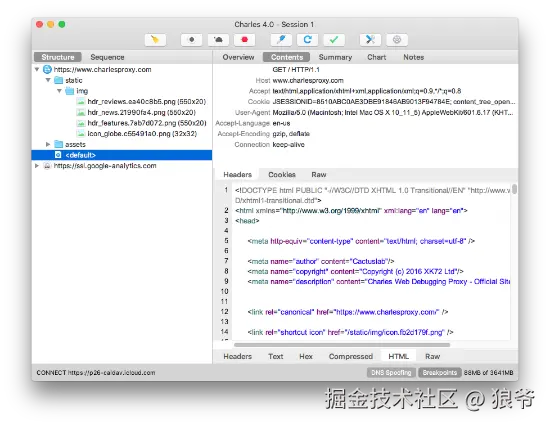The height and width of the screenshot is (426, 550).
Task: Validate the selected response with the green checkmark
Action: pos(334,40)
